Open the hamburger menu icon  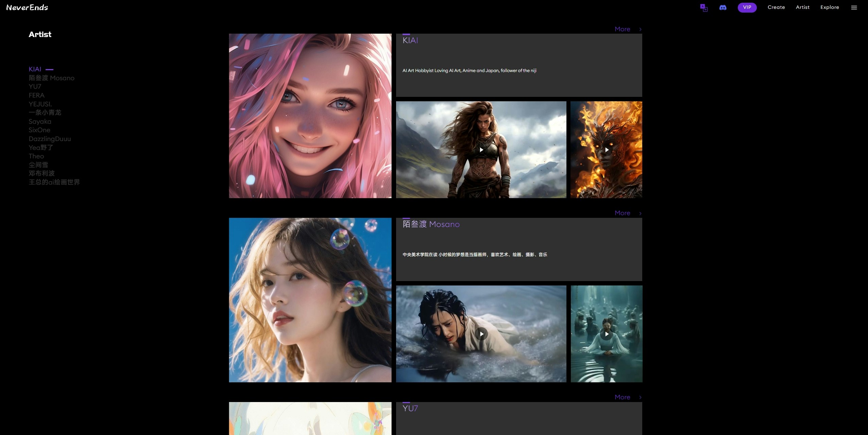pyautogui.click(x=854, y=7)
